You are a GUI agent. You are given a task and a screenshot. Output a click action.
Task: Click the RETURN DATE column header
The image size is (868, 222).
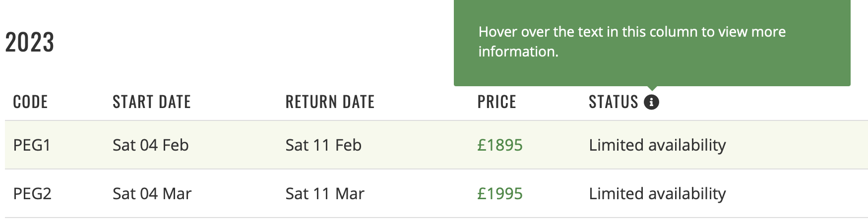point(330,102)
